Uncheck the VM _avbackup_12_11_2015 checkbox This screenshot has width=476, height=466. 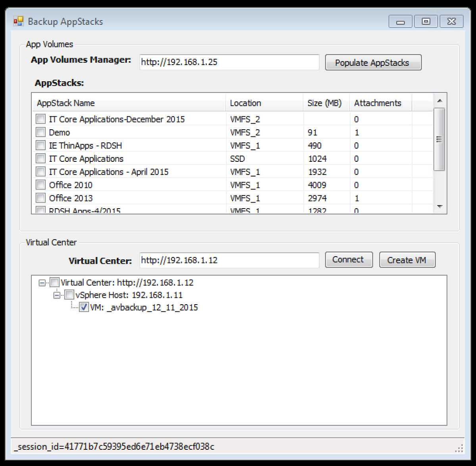coord(84,307)
